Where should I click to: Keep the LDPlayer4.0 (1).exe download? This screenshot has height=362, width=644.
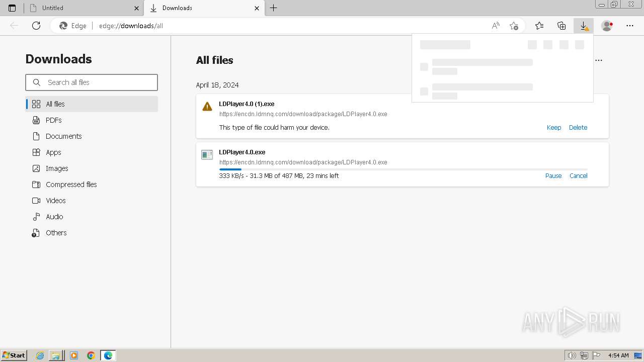click(x=554, y=128)
